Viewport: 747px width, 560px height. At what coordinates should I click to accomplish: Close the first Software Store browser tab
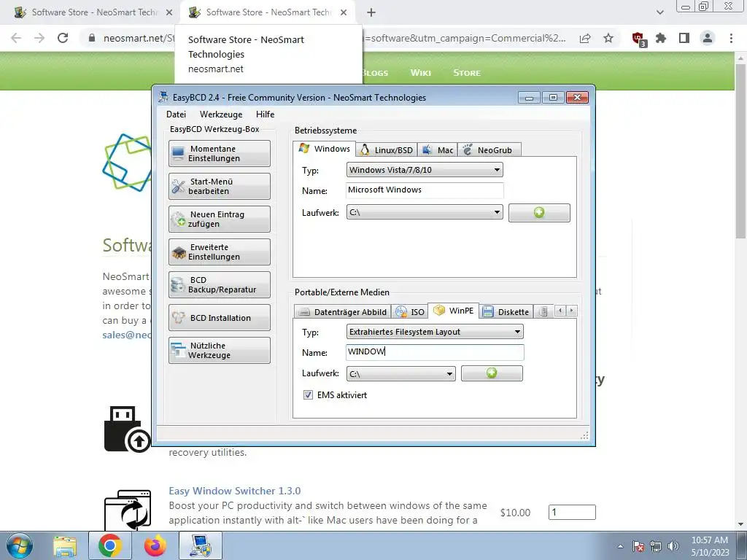pos(169,13)
